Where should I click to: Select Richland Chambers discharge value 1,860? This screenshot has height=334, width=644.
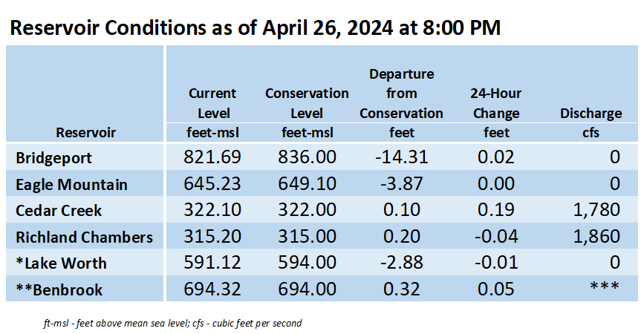point(596,236)
